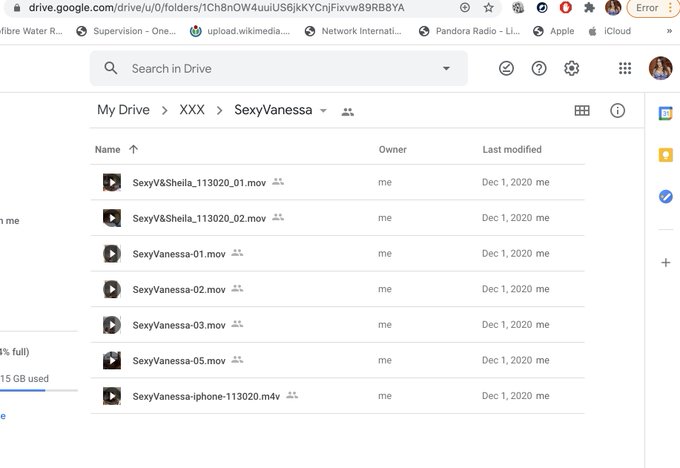
Task: Open Pandora Radio bookmark
Action: click(469, 31)
